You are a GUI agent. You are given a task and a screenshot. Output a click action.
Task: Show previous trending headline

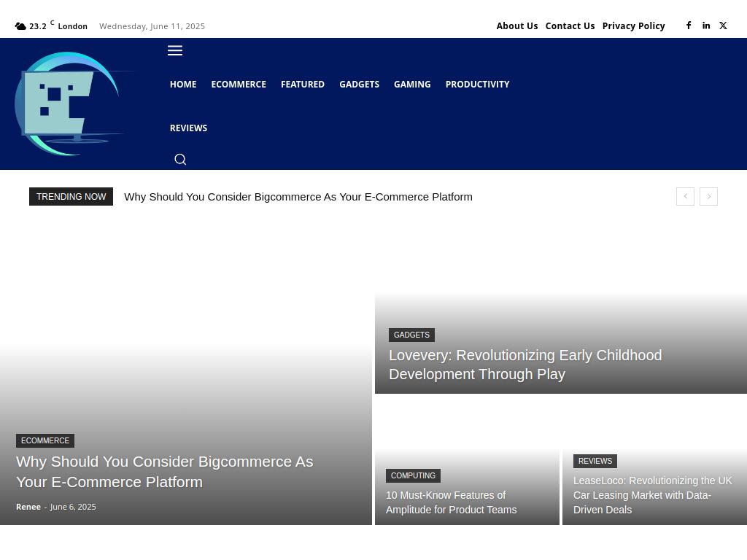(x=685, y=196)
